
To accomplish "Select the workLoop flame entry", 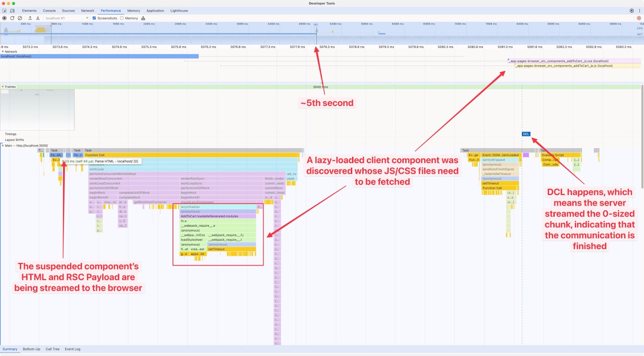I will pos(193,169).
